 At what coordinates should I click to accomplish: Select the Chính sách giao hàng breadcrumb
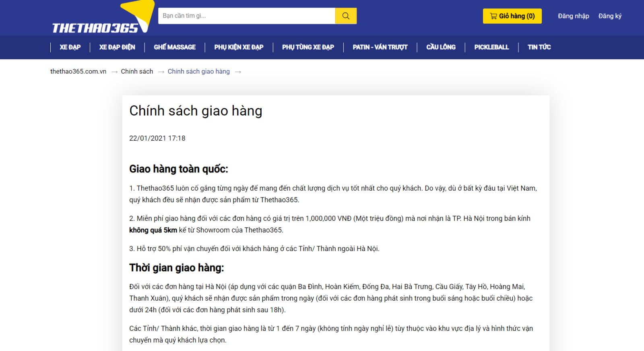point(198,71)
